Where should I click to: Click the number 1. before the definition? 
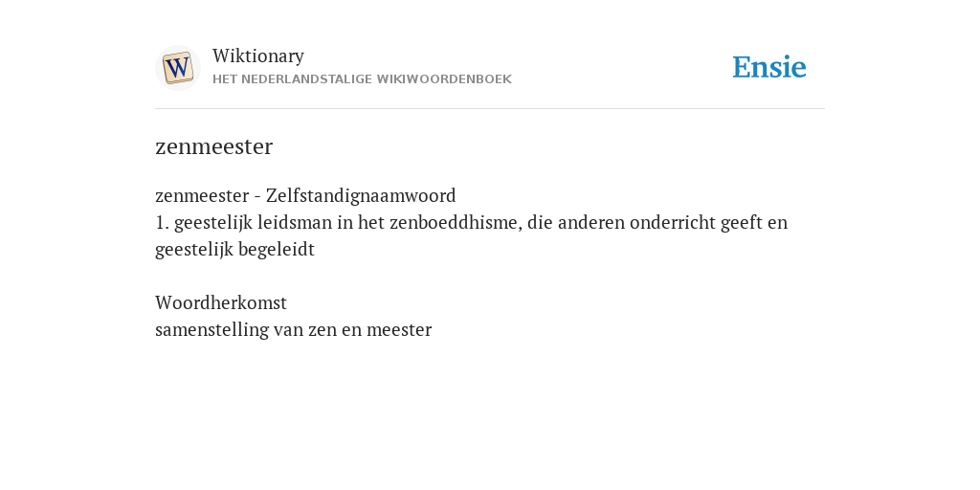(x=162, y=222)
